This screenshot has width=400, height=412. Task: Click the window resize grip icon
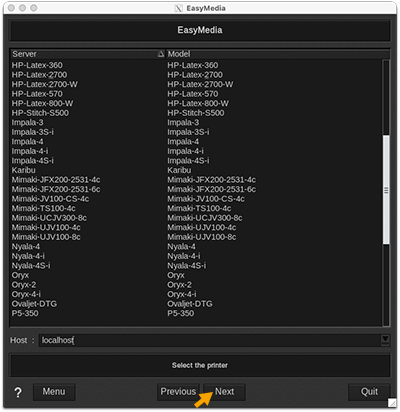(x=392, y=403)
